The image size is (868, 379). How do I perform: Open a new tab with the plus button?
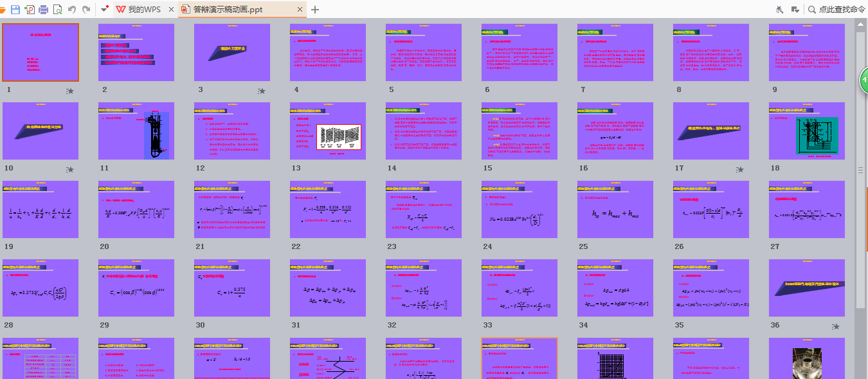[x=314, y=10]
